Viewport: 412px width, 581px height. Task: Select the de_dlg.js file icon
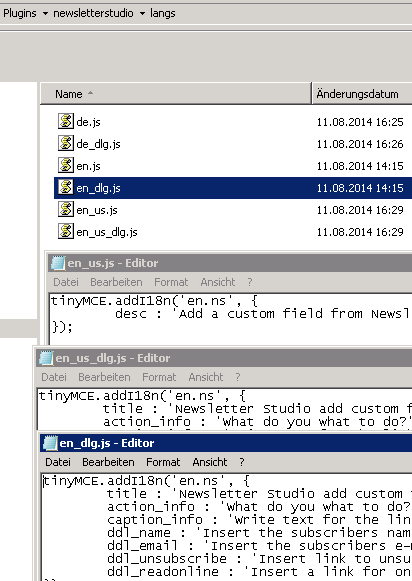[x=66, y=143]
